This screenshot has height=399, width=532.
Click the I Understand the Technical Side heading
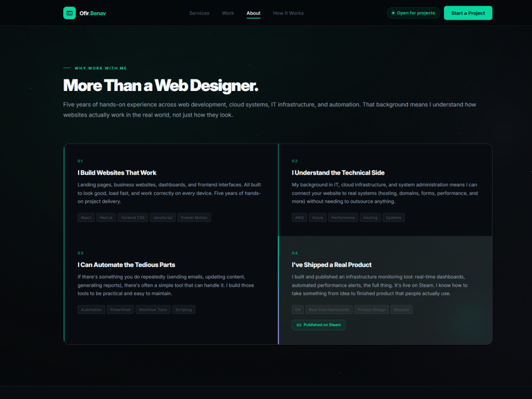click(338, 173)
